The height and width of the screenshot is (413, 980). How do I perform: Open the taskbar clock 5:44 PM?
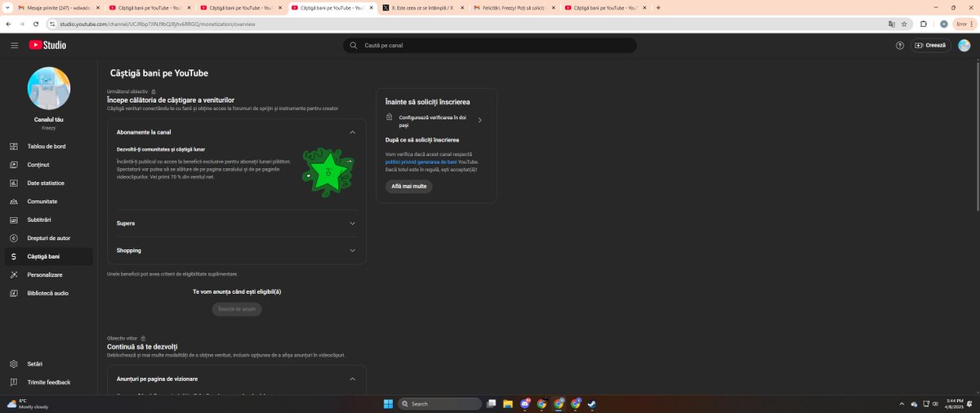(954, 403)
